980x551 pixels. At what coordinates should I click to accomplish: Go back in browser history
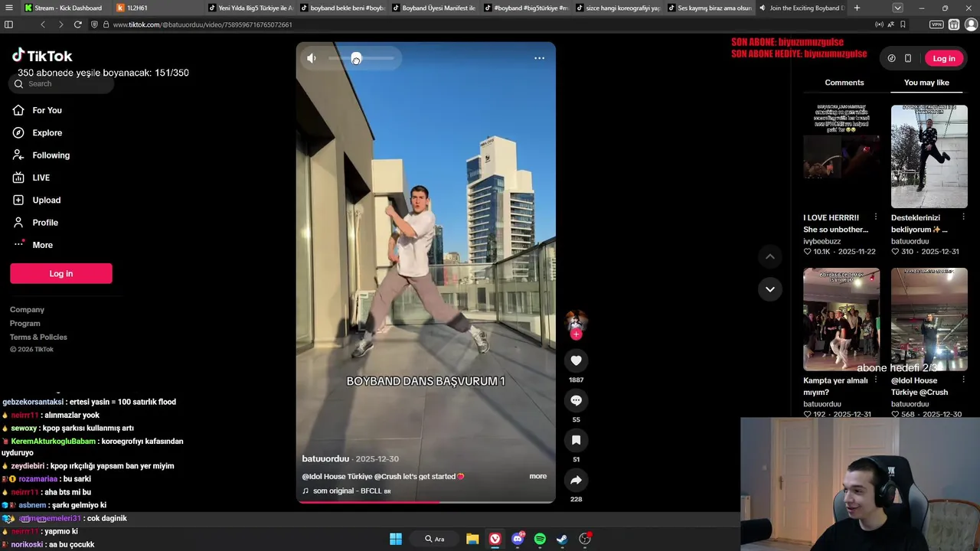click(43, 24)
